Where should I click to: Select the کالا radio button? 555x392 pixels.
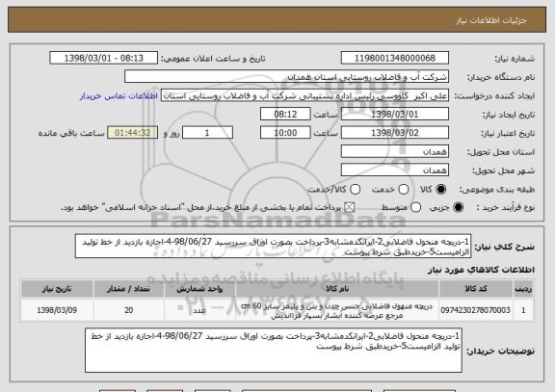440,190
